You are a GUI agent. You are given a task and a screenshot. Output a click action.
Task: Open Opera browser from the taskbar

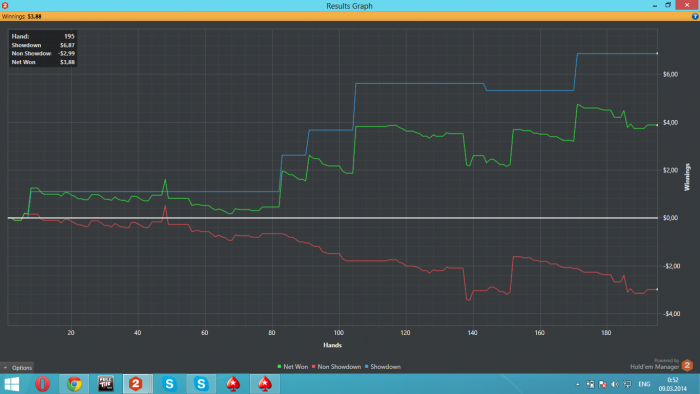(42, 384)
